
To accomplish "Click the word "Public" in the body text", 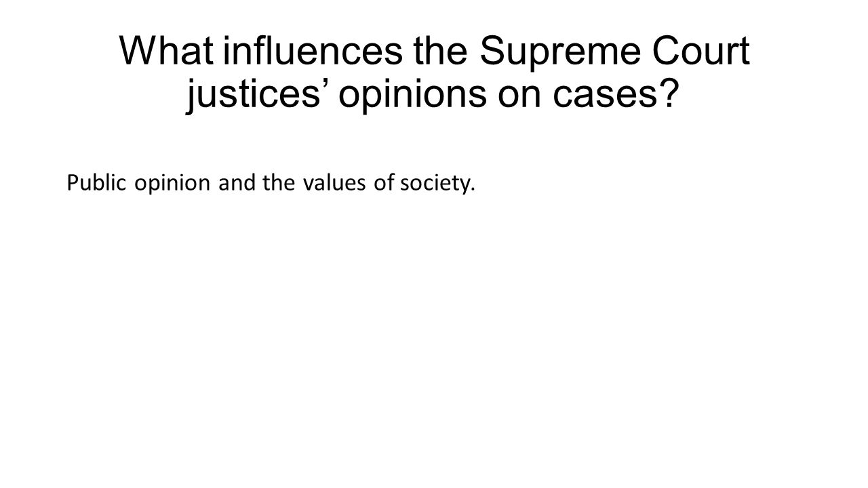I will [x=90, y=184].
